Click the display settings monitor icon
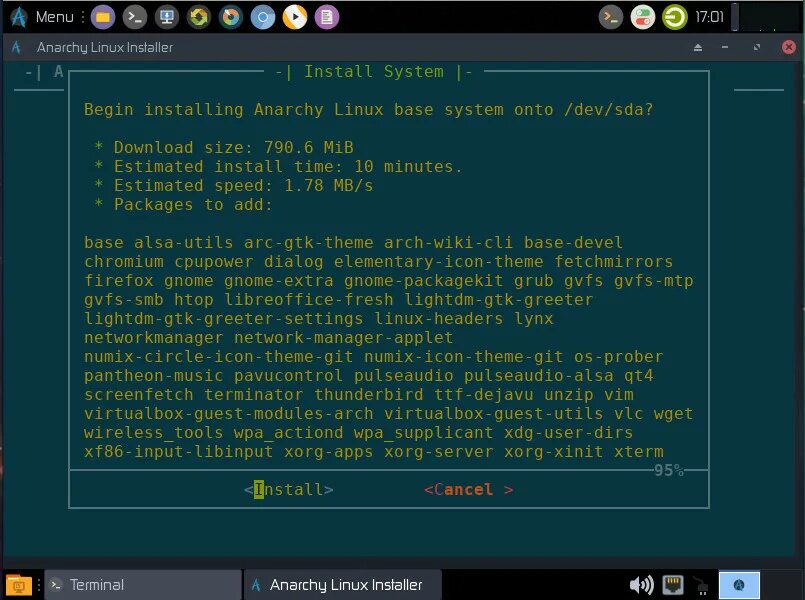 click(x=167, y=17)
